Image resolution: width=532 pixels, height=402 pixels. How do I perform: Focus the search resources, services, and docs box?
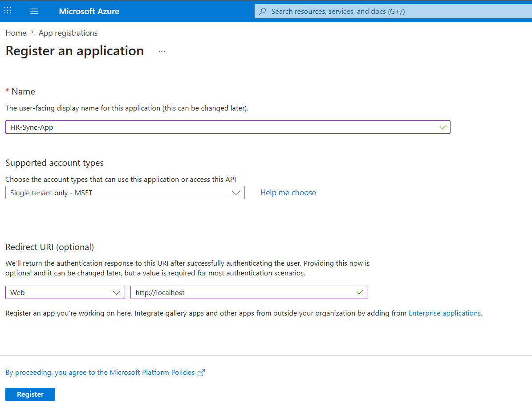pos(393,11)
